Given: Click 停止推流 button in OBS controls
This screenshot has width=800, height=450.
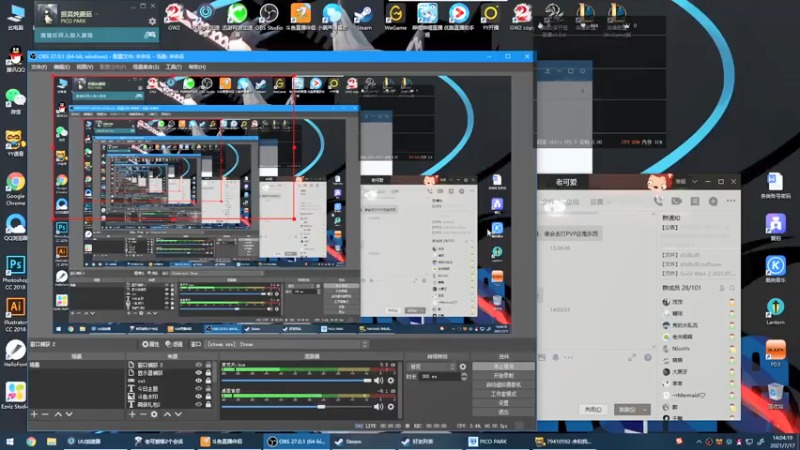Looking at the screenshot, I should 503,366.
